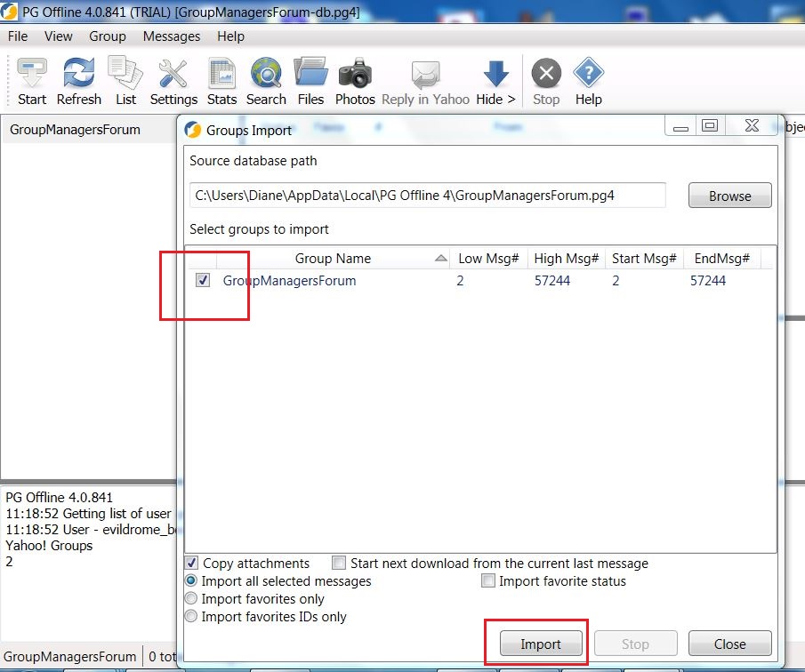Click the PG Offline title bar icon
Image resolution: width=805 pixels, height=672 pixels.
coord(9,12)
